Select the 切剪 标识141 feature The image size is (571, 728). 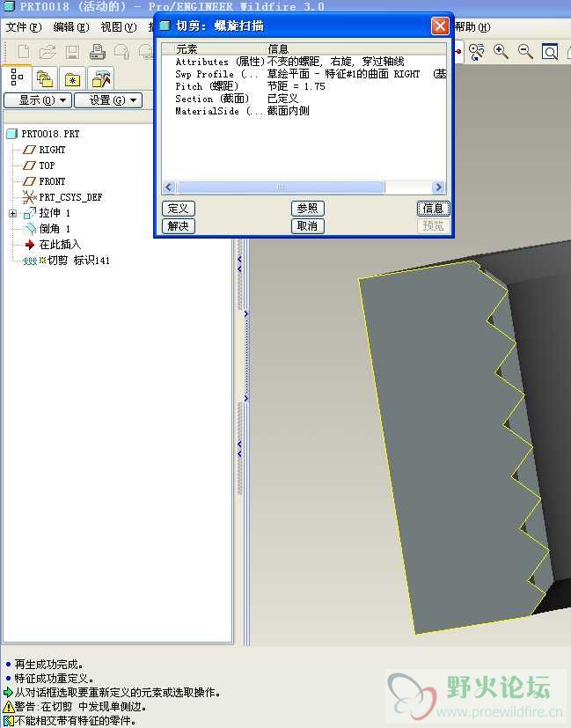tap(78, 261)
